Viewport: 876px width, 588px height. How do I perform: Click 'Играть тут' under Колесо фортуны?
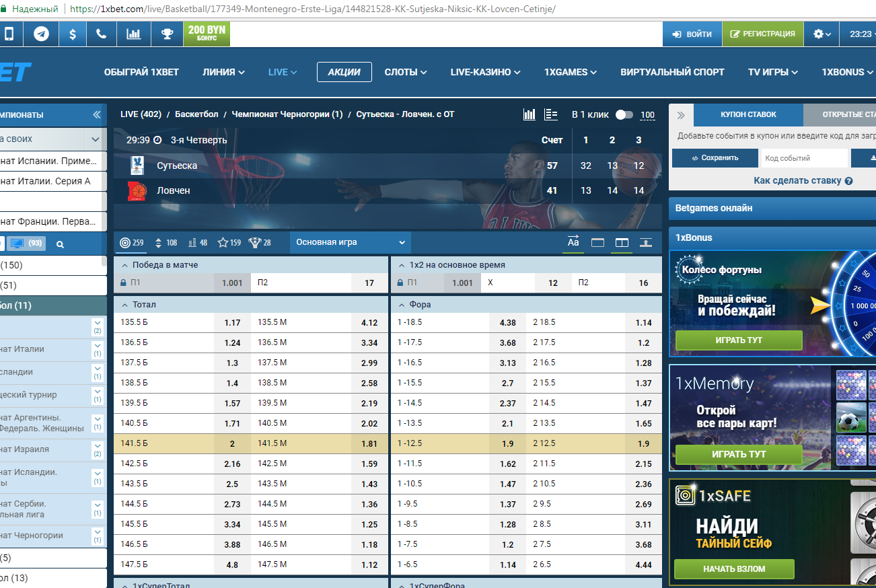point(739,340)
